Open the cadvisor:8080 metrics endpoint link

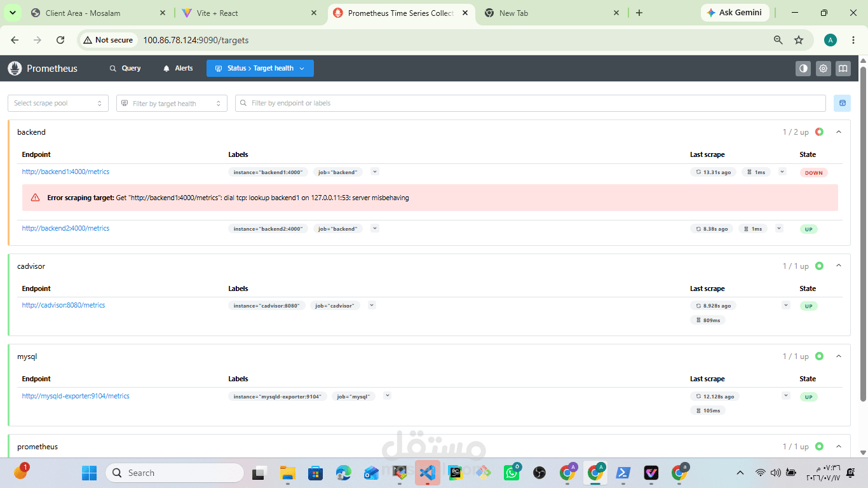[x=64, y=306]
